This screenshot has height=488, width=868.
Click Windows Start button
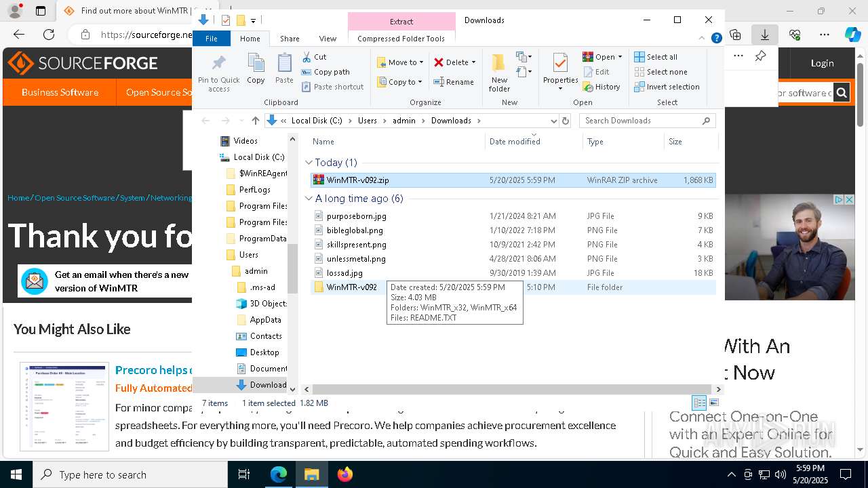point(16,474)
